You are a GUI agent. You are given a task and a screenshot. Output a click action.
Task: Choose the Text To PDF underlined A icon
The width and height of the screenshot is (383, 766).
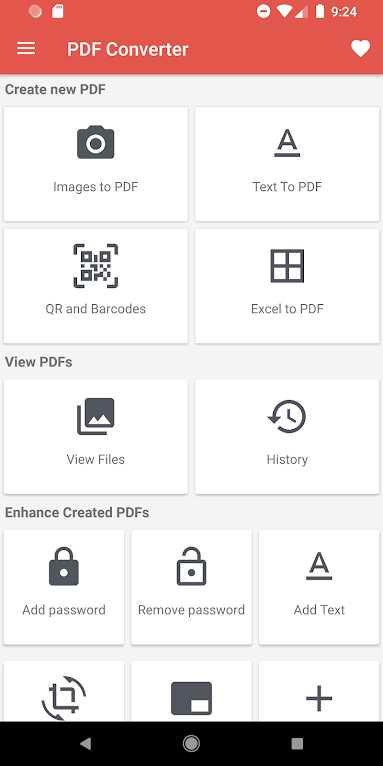(x=287, y=142)
